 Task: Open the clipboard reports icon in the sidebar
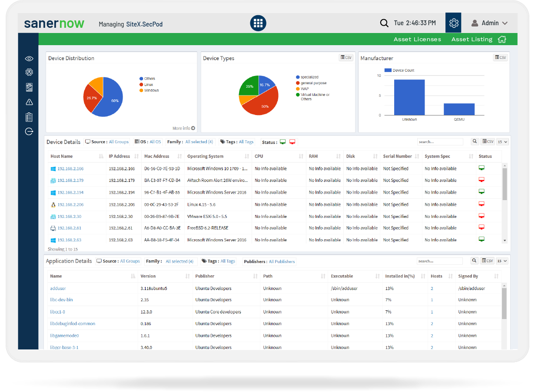pyautogui.click(x=29, y=117)
